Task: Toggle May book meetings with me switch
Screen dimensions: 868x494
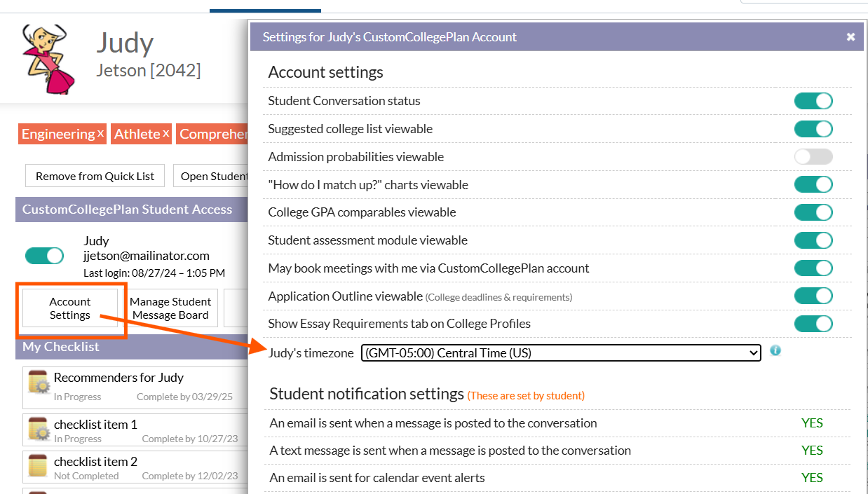Action: [813, 268]
